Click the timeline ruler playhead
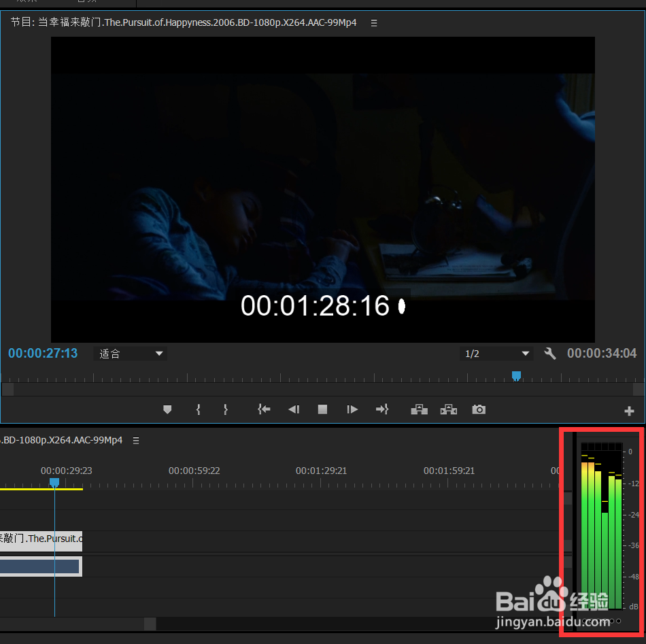 click(54, 482)
